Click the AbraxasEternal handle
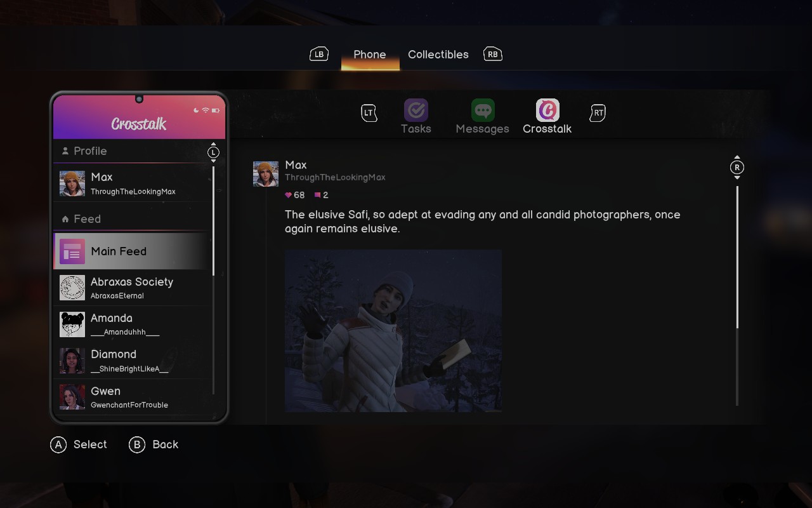Screen dimensions: 812x508 point(117,296)
